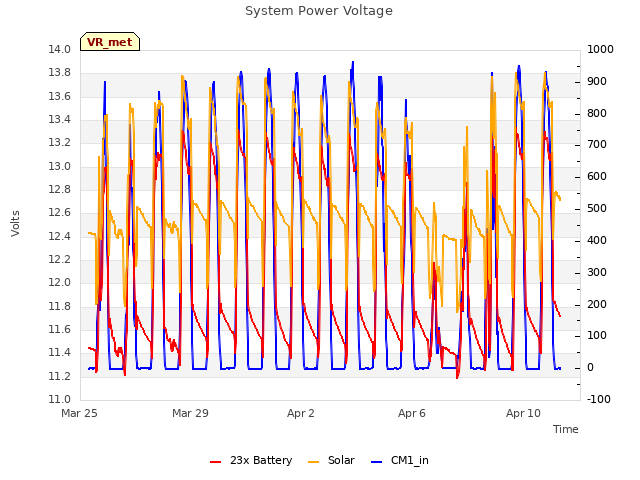Click the 12.0 value on left axis

[x=59, y=282]
